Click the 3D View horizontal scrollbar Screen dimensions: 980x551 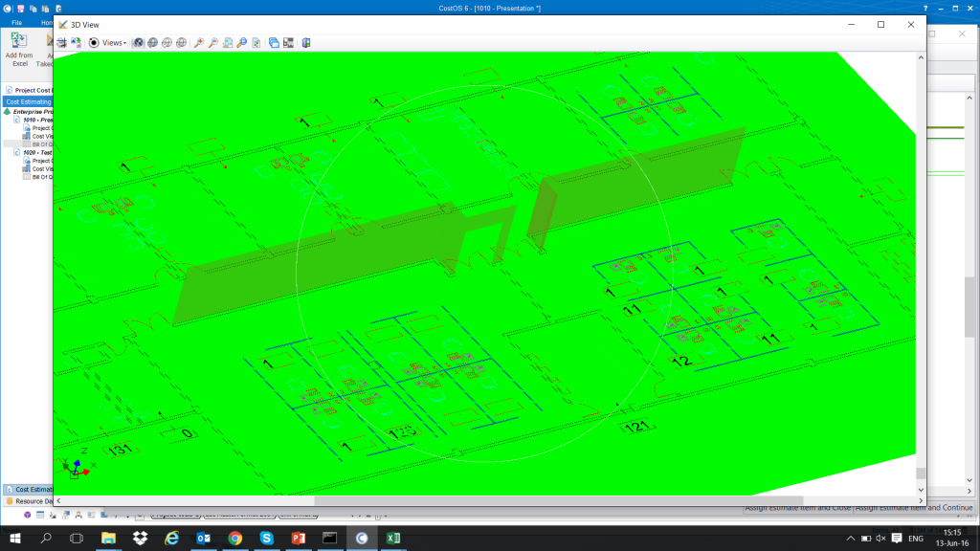tap(479, 499)
